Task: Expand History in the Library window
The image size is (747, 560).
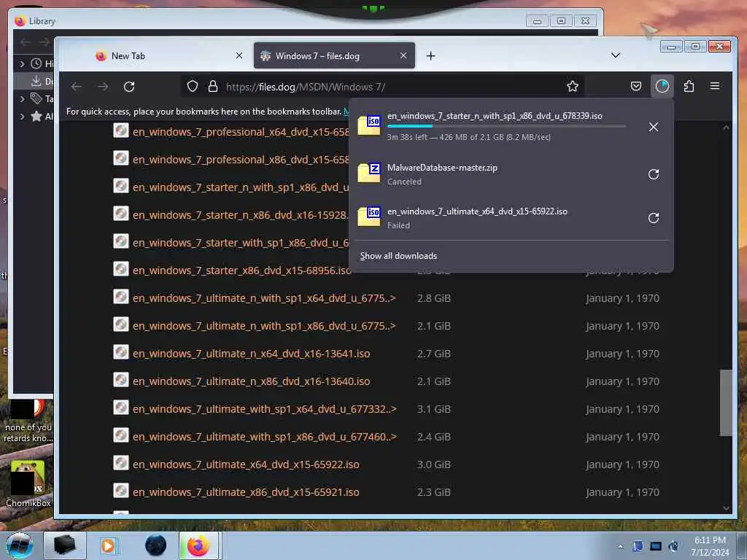Action: click(x=22, y=63)
